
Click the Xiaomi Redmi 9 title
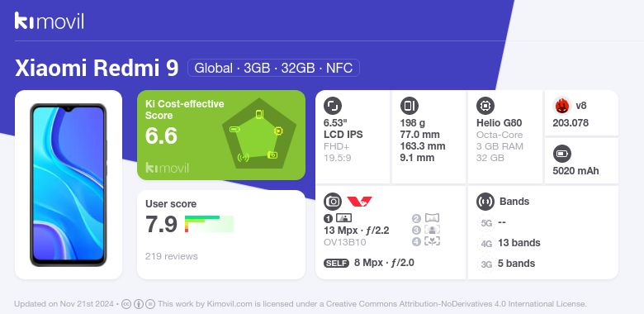[x=97, y=68]
